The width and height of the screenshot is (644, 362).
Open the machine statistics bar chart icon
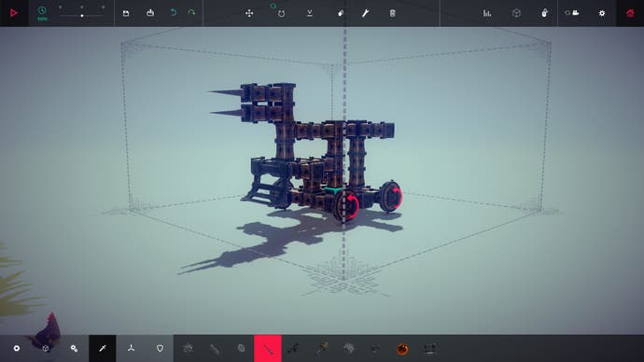tap(487, 13)
